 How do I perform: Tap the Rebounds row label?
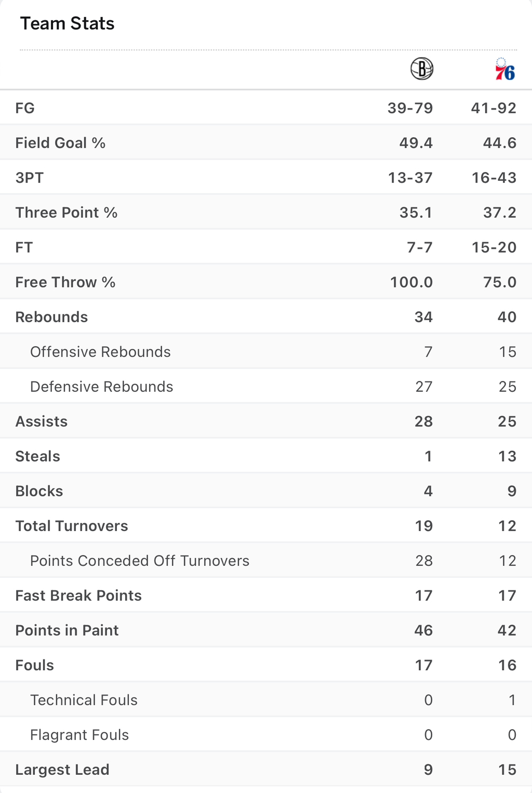(51, 317)
